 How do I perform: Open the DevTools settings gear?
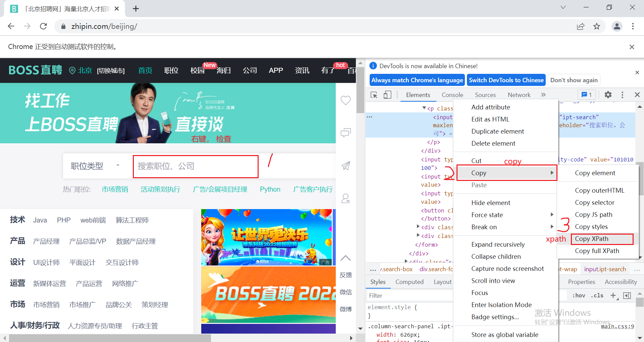tap(608, 95)
